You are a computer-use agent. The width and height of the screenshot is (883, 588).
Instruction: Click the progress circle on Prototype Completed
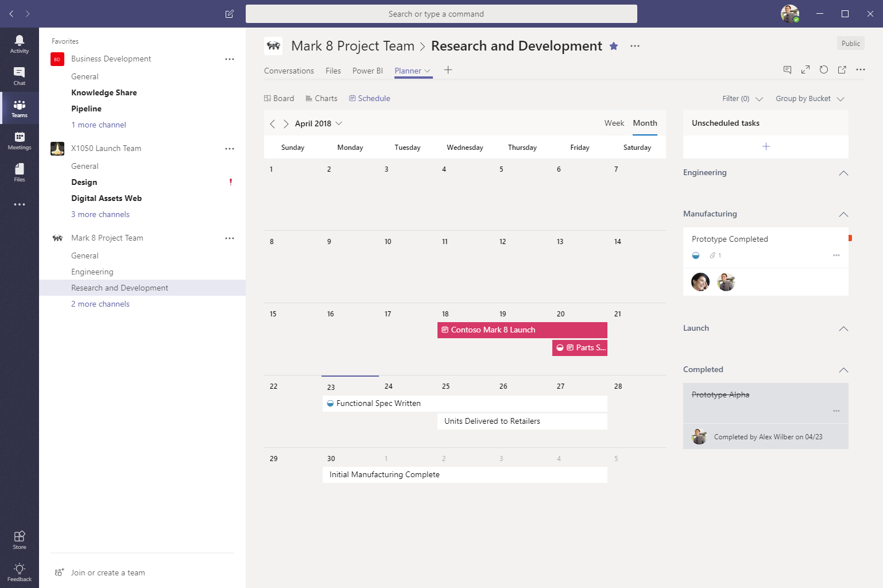click(695, 255)
